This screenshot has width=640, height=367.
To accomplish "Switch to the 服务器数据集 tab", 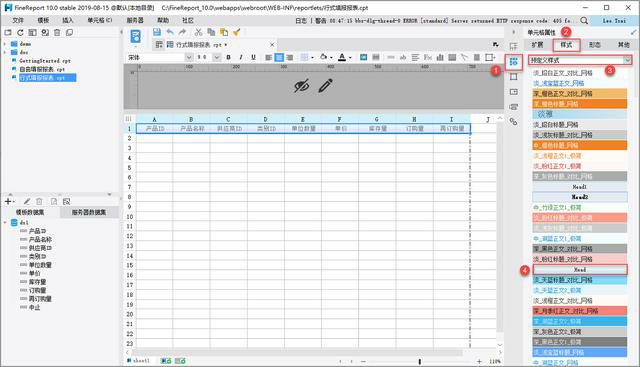I will [x=89, y=212].
